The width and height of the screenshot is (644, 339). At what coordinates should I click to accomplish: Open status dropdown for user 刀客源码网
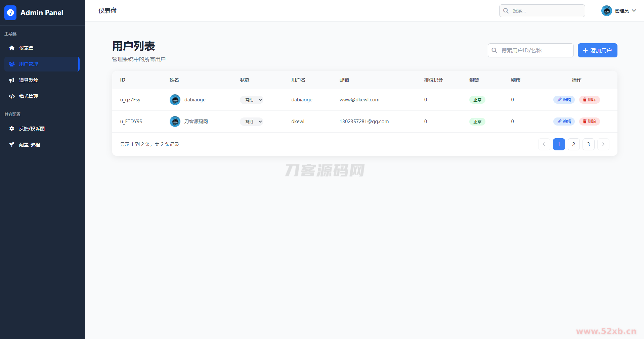tap(252, 122)
